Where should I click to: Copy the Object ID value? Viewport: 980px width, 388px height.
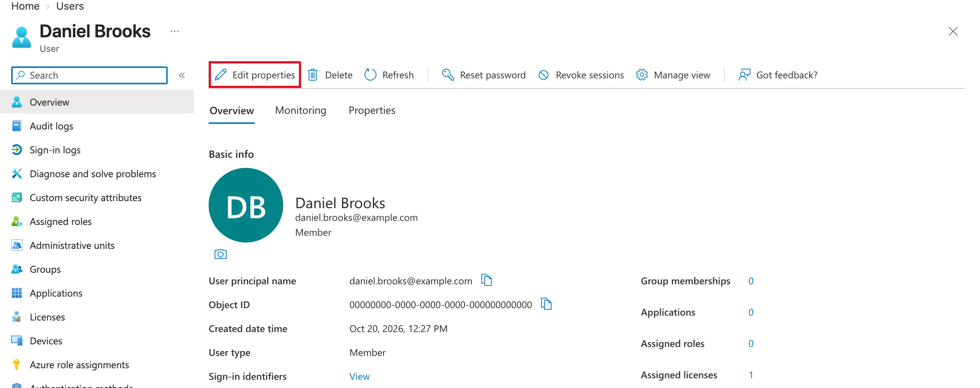(x=546, y=304)
